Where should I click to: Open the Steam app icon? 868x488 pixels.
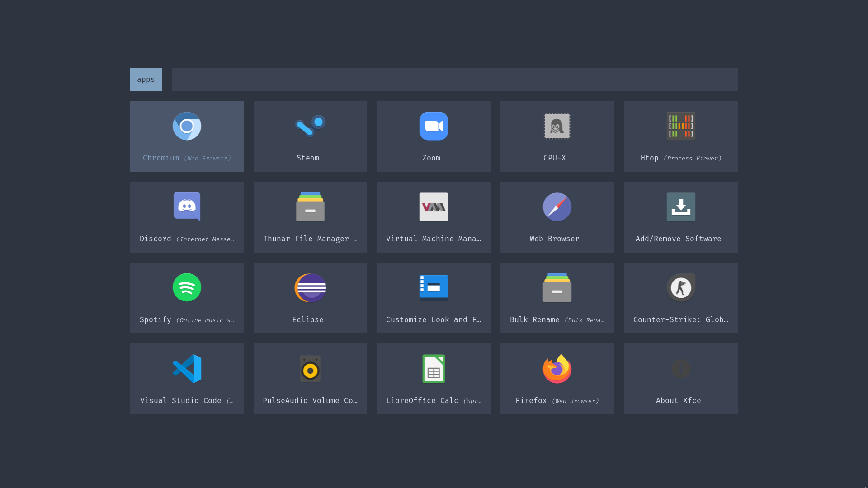(x=310, y=127)
